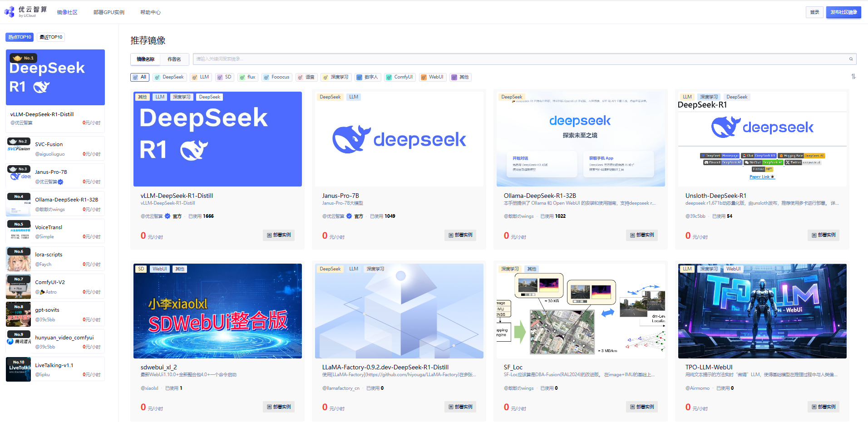Switch search mode to 作者名
Image resolution: width=868 pixels, height=422 pixels.
(174, 59)
